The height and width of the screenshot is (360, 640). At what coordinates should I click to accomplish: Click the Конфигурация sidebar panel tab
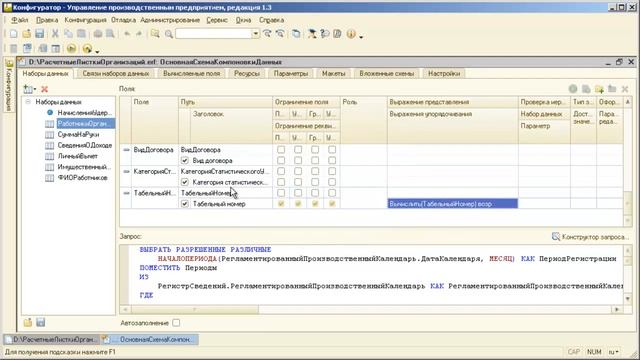click(x=9, y=84)
